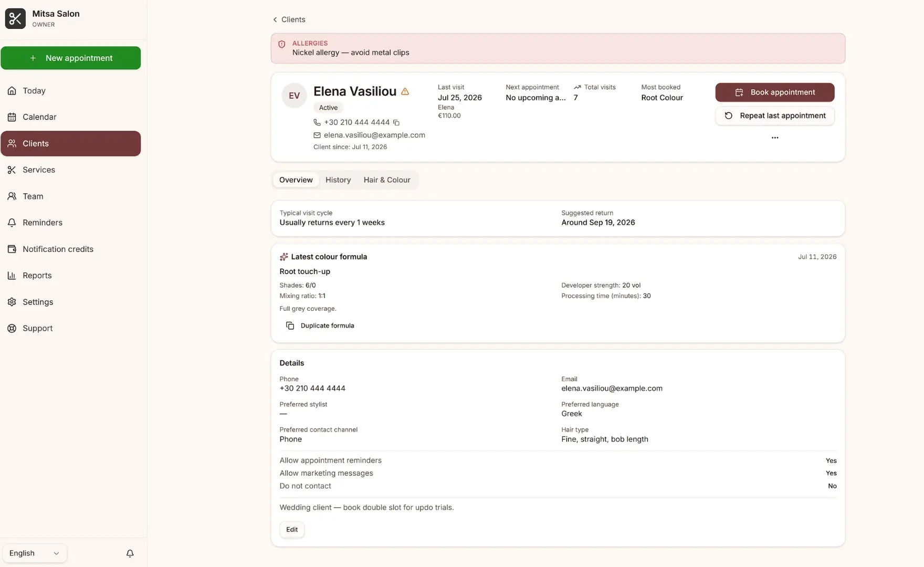This screenshot has height=567, width=924.
Task: Click the Edit button in Details
Action: [x=292, y=530]
